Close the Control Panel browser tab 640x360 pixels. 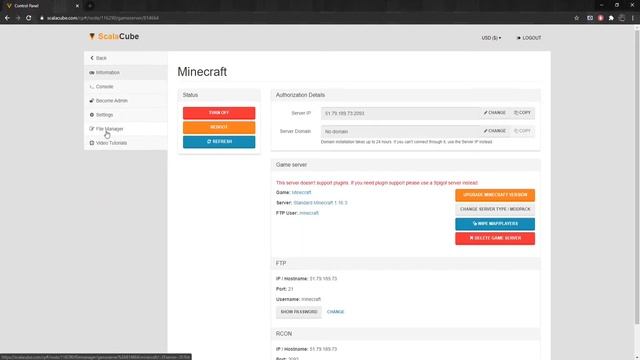(x=77, y=6)
